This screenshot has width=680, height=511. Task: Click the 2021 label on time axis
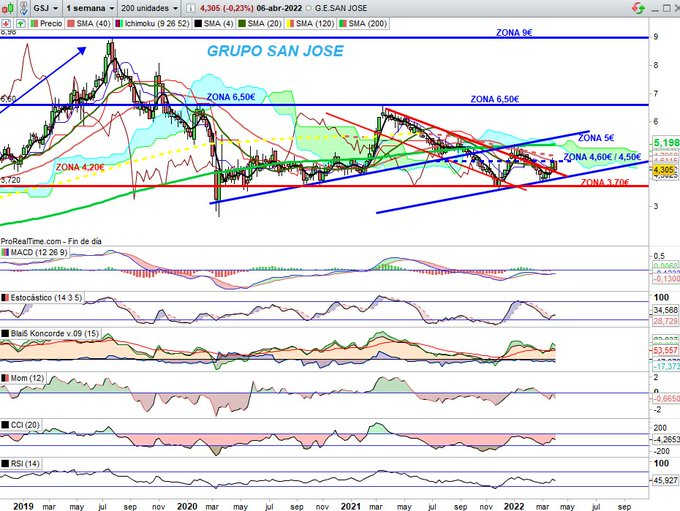tap(350, 506)
